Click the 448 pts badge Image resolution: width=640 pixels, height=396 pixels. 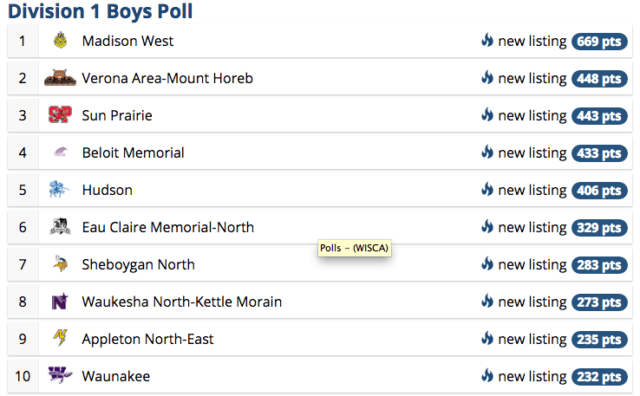(x=599, y=78)
